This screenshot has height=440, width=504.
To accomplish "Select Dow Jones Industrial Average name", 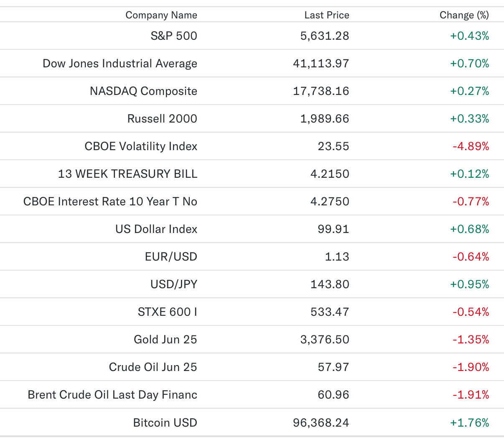I will pyautogui.click(x=120, y=64).
